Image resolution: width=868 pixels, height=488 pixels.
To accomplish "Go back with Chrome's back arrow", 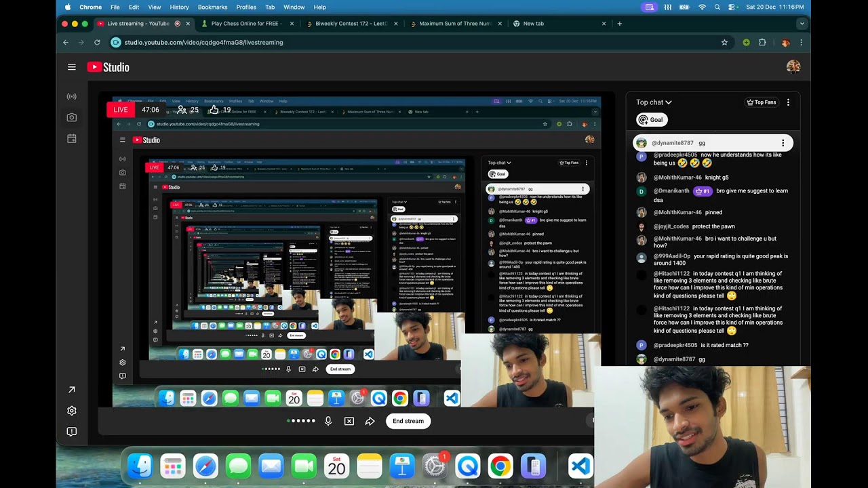I will point(66,42).
